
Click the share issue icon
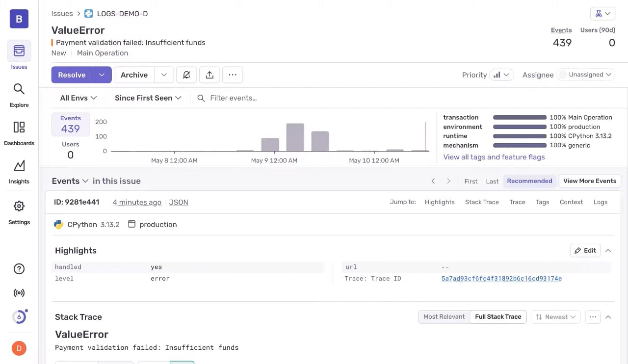(x=209, y=75)
